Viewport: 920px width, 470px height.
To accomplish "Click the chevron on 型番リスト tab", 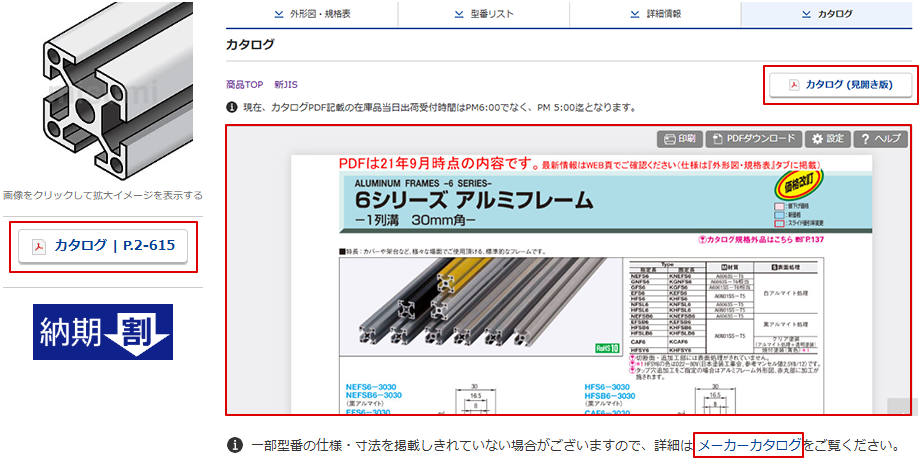I will pos(459,14).
